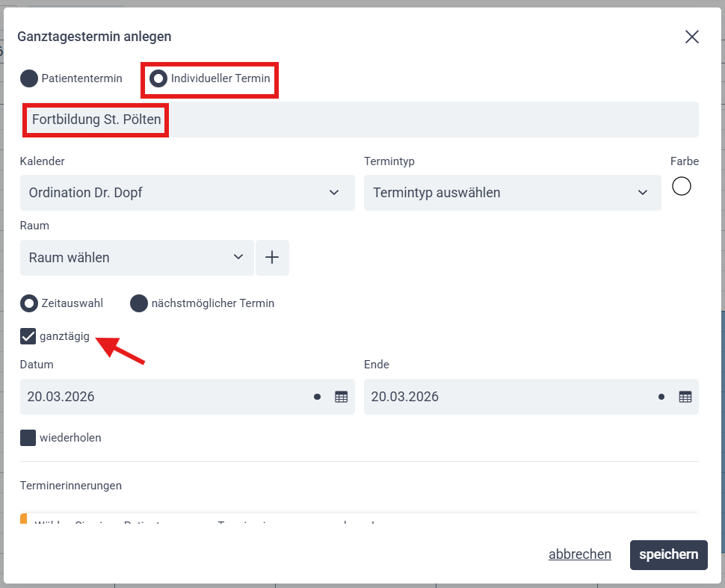Image resolution: width=725 pixels, height=588 pixels.
Task: Click the Datum start date field
Action: point(164,397)
